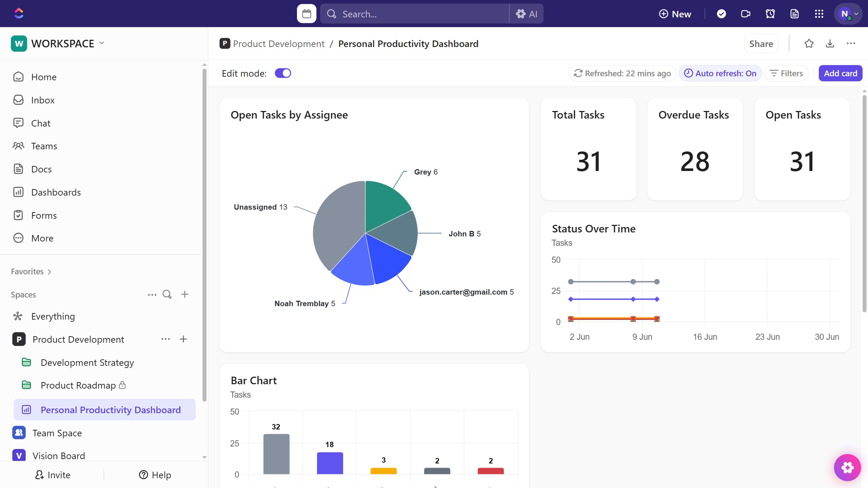868x488 pixels.
Task: Expand the WORKSPACE switcher chevron
Action: 102,43
